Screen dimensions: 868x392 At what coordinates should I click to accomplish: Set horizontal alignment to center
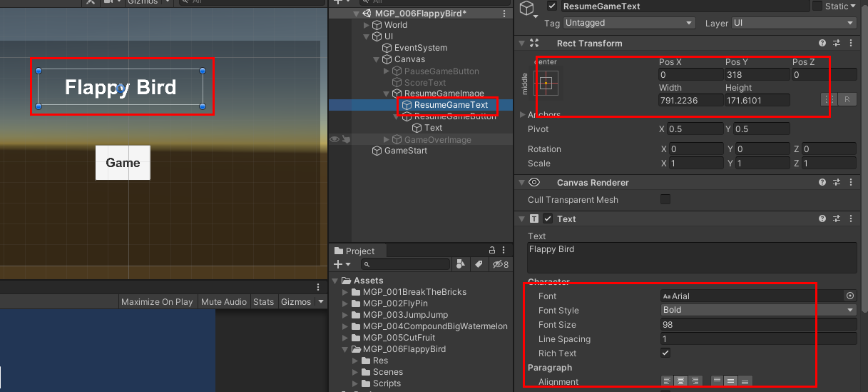pyautogui.click(x=681, y=381)
